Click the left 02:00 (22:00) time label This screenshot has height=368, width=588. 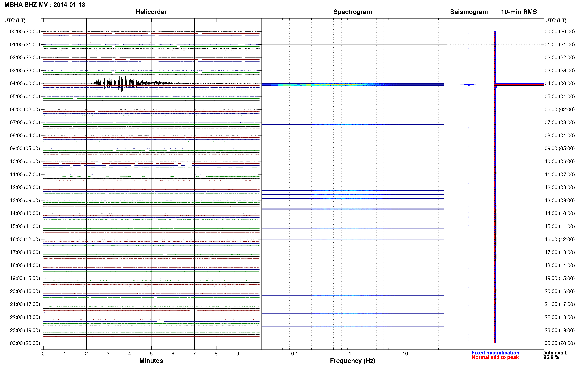pyautogui.click(x=25, y=57)
